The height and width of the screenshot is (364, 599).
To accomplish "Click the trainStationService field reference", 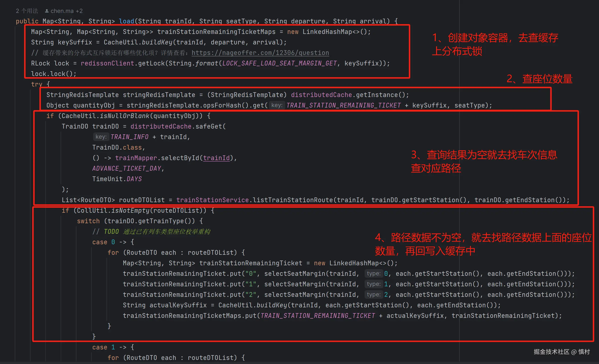I will point(212,200).
